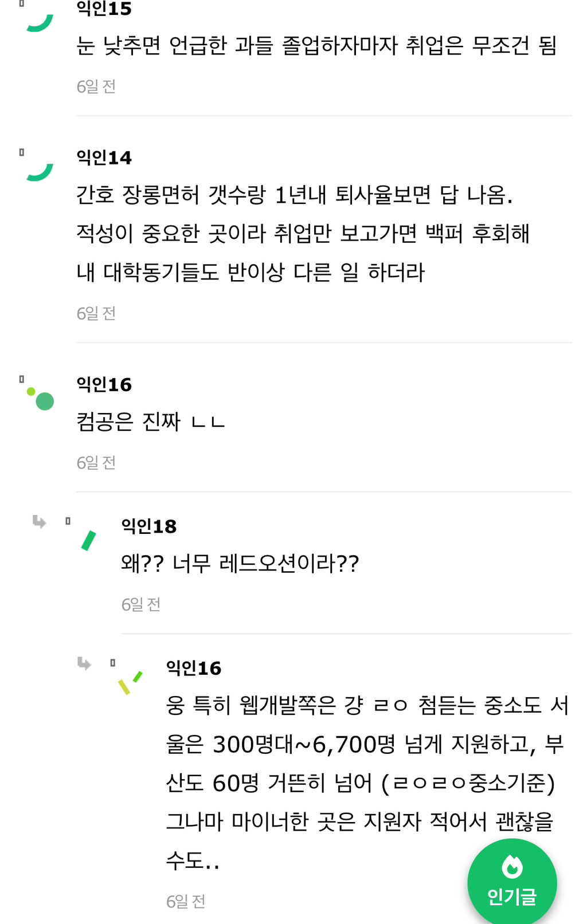
Task: Click 익인15's green arc profile avatar
Action: point(40,23)
